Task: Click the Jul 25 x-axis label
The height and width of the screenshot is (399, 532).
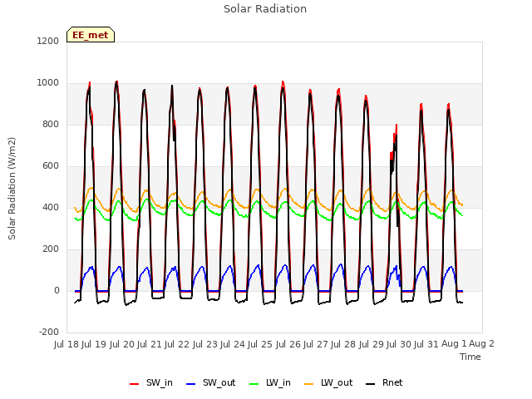Action: tap(260, 344)
